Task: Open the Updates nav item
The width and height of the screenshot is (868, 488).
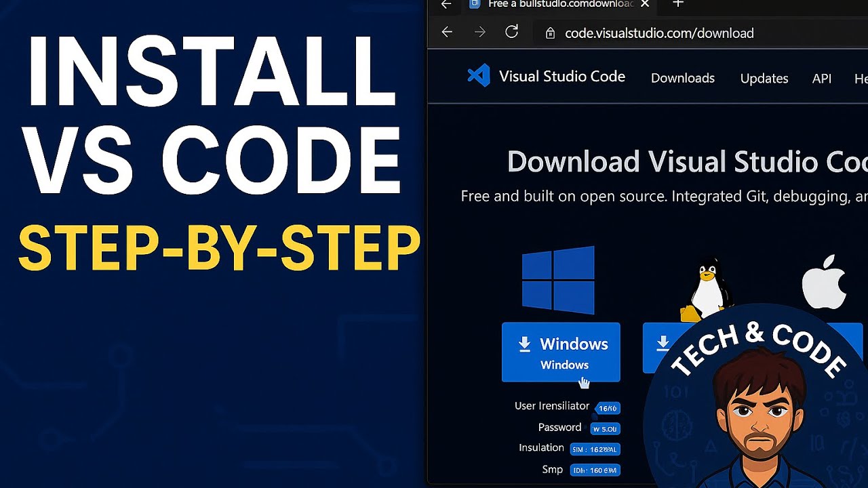Action: 764,78
